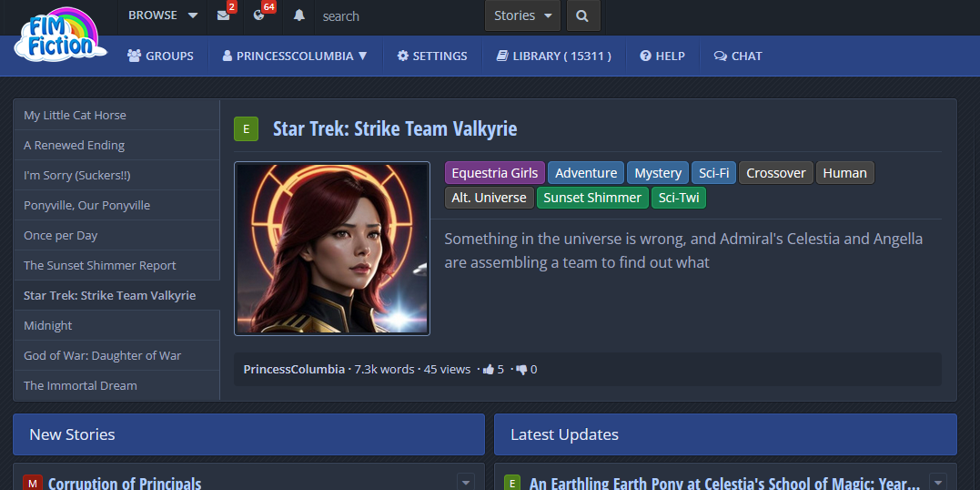Click the Sci-Fi genre tag
The height and width of the screenshot is (490, 980).
click(x=713, y=173)
